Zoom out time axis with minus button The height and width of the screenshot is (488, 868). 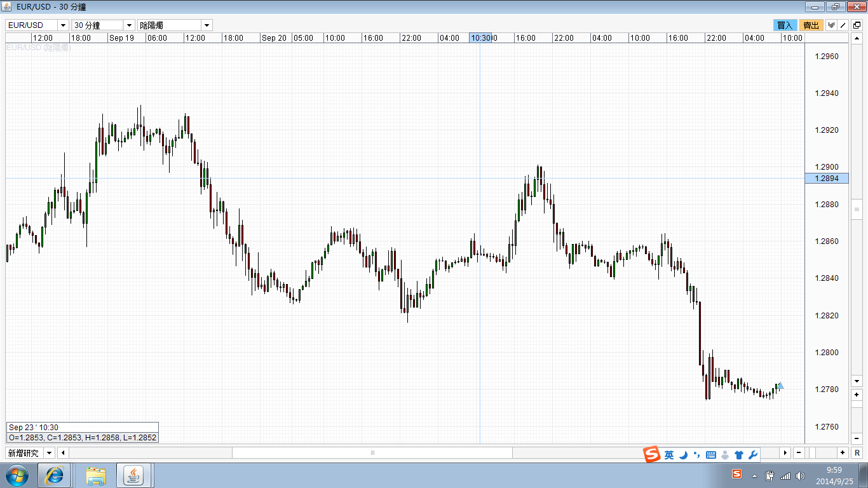pyautogui.click(x=799, y=453)
